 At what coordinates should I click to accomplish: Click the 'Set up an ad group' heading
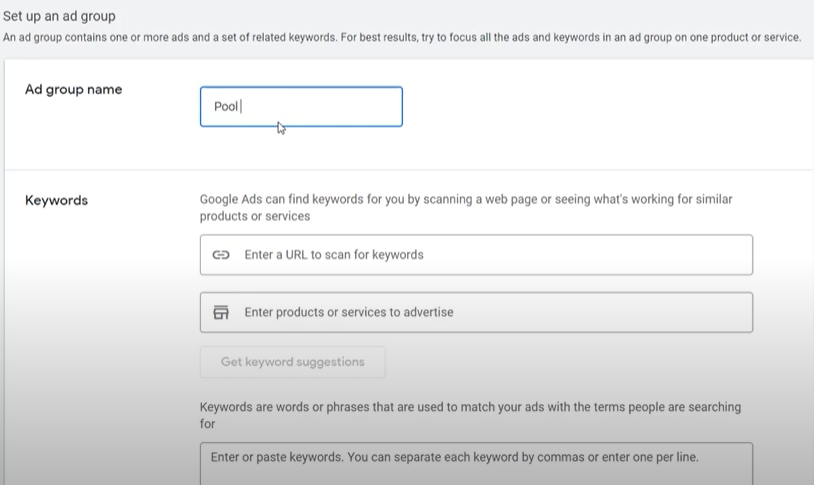[x=59, y=16]
